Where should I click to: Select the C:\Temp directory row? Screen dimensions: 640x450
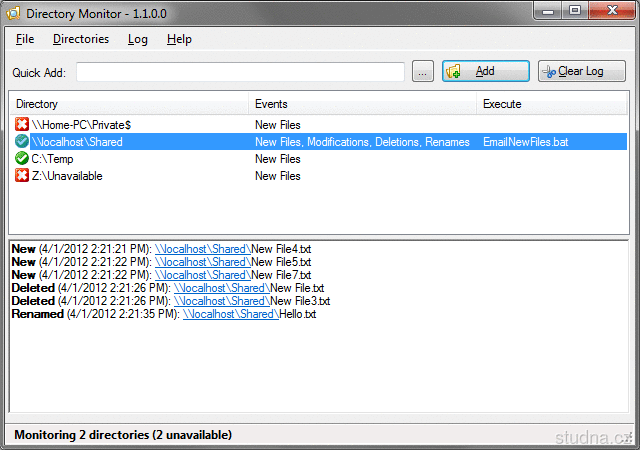coord(318,159)
